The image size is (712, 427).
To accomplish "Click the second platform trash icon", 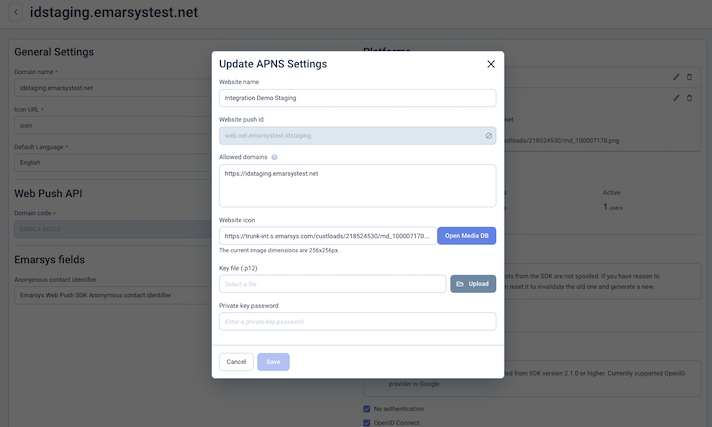I will pos(689,98).
